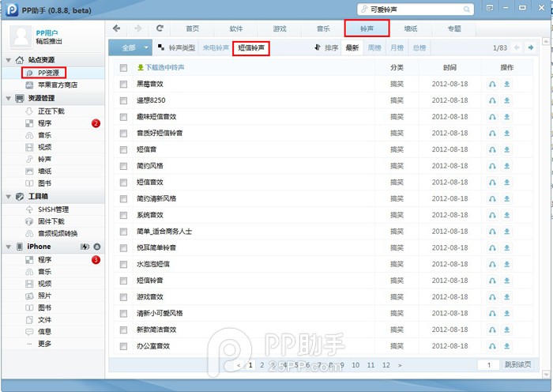Screen dimensions: 553x392
Task: Tick the checkbox for 黑莓音效
Action: click(123, 85)
